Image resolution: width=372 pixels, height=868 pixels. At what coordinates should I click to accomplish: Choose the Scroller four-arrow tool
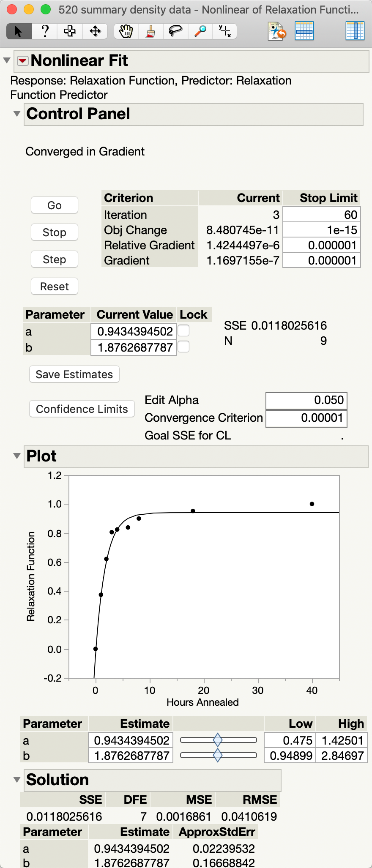tap(95, 31)
